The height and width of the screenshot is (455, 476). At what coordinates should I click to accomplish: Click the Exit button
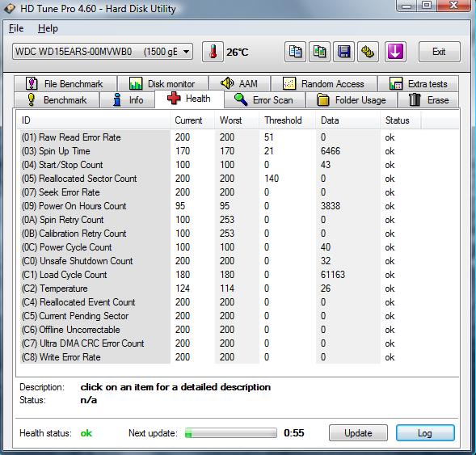pyautogui.click(x=440, y=52)
